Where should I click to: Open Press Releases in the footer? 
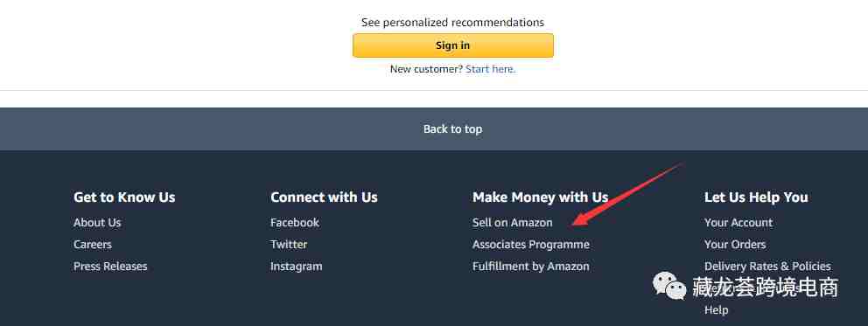[x=110, y=267]
